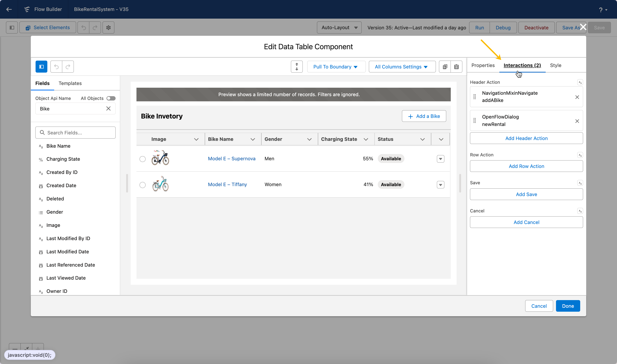This screenshot has height=364, width=617.
Task: Click the vertical resize arrows icon
Action: point(297,67)
